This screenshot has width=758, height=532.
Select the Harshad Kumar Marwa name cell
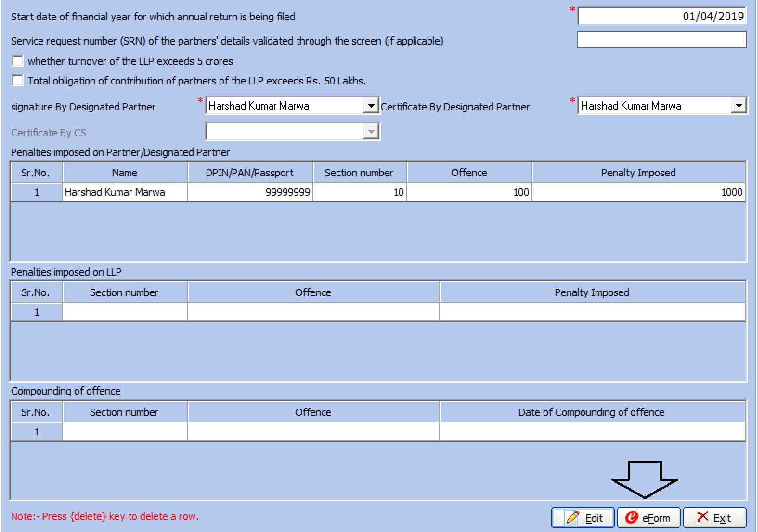pyautogui.click(x=125, y=192)
